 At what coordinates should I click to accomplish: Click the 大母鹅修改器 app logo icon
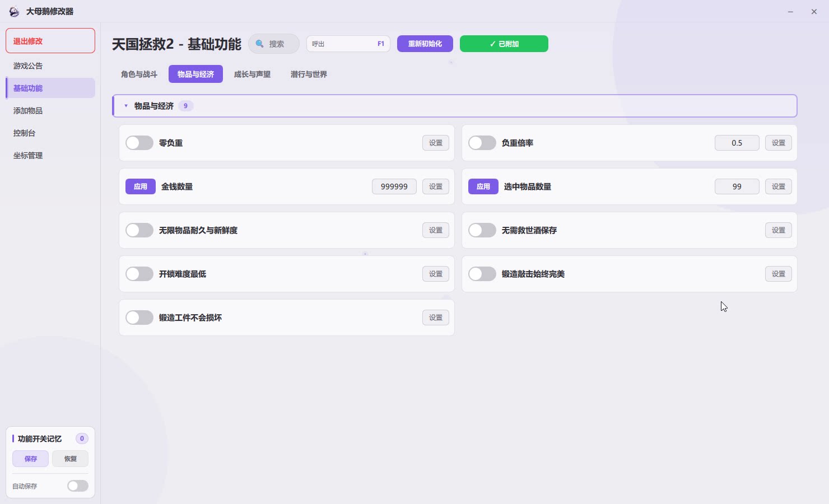click(14, 11)
